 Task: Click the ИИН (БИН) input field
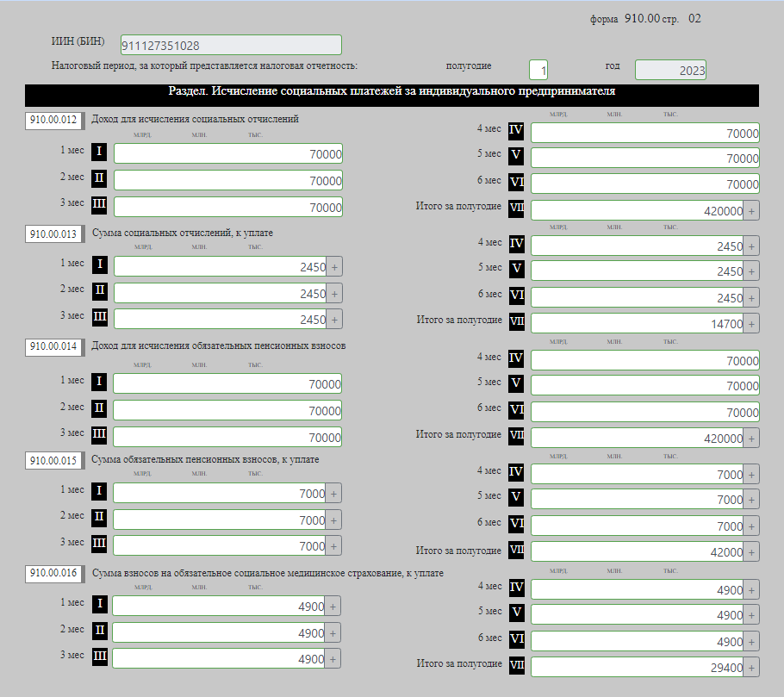click(230, 46)
